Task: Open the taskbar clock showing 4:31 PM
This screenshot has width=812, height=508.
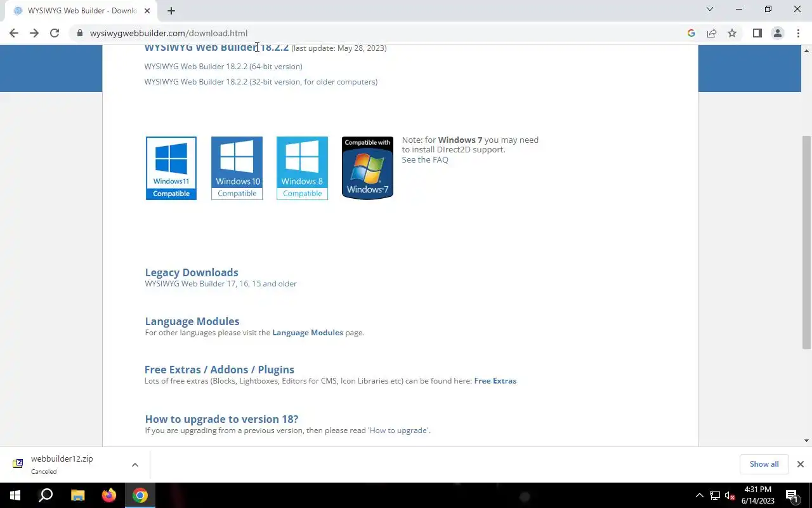Action: [x=758, y=495]
